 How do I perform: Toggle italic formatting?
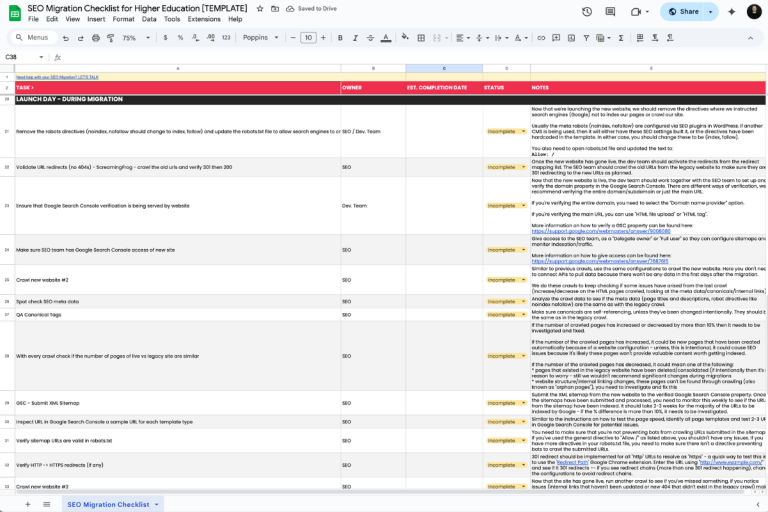tap(355, 38)
